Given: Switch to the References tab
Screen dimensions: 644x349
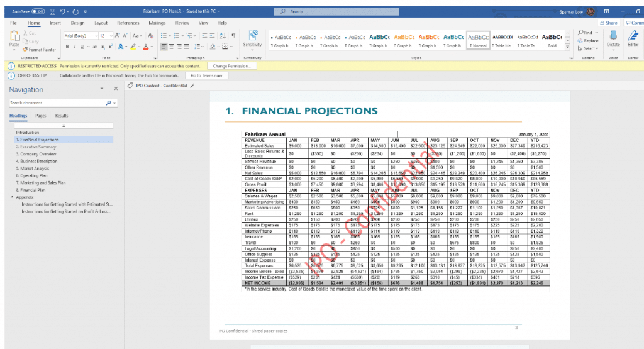Looking at the screenshot, I should [x=128, y=23].
